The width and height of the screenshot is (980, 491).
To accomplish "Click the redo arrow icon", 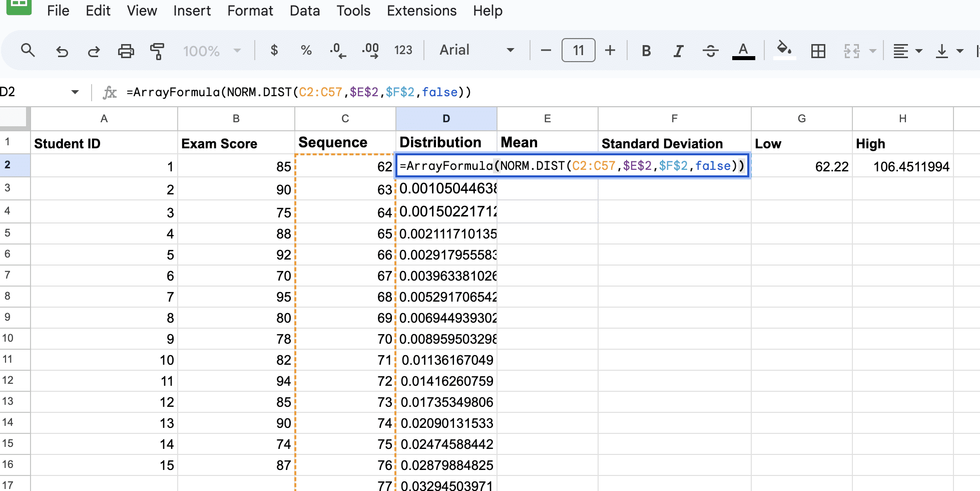I will [x=94, y=51].
